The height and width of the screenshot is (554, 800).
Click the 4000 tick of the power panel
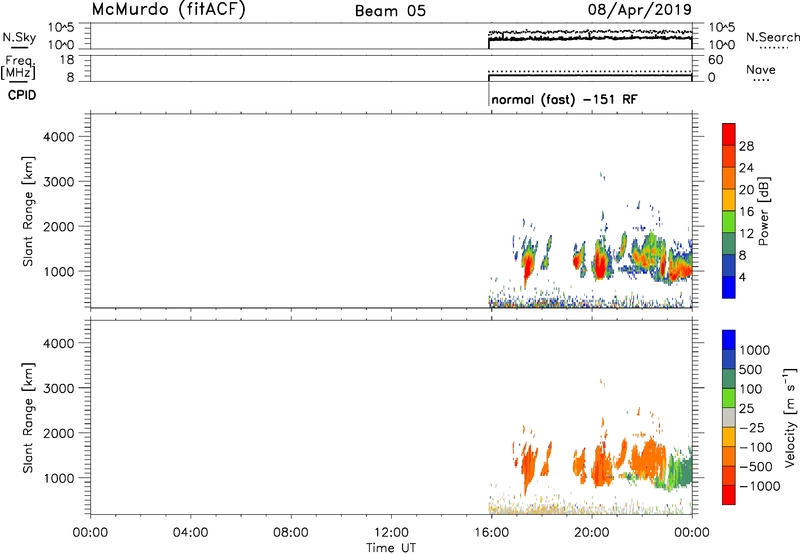pyautogui.click(x=59, y=137)
